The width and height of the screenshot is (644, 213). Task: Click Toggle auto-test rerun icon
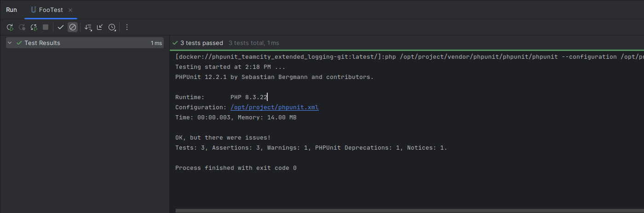coord(34,28)
